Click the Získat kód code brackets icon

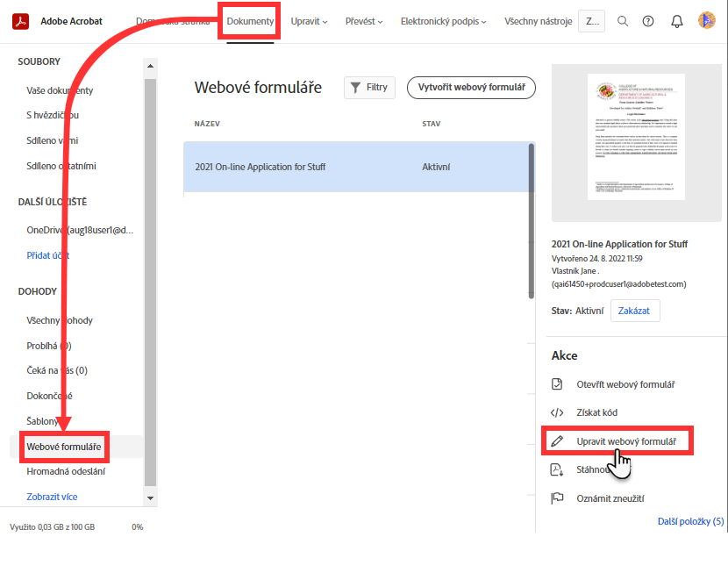557,412
